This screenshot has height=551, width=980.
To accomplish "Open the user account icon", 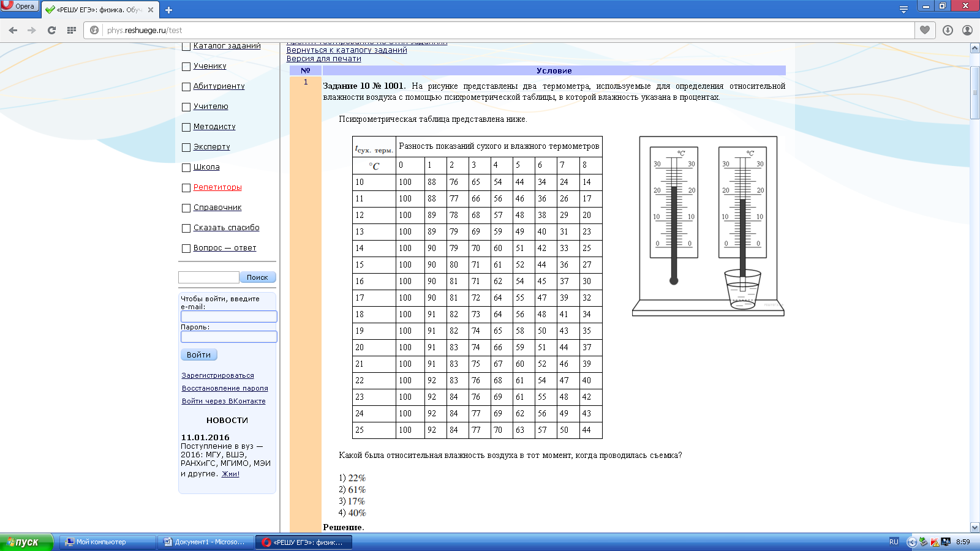I will tap(967, 30).
